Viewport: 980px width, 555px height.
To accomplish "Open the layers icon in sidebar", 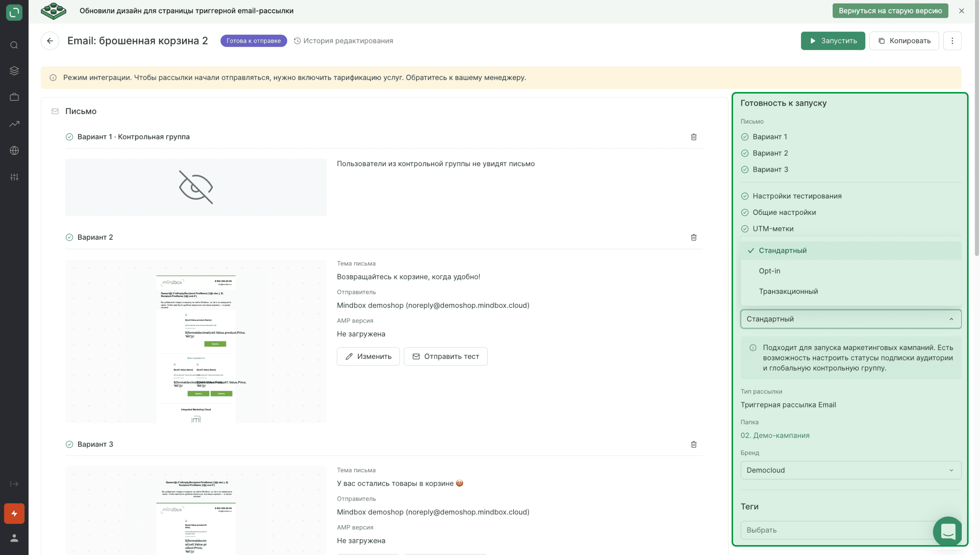I will (x=14, y=71).
